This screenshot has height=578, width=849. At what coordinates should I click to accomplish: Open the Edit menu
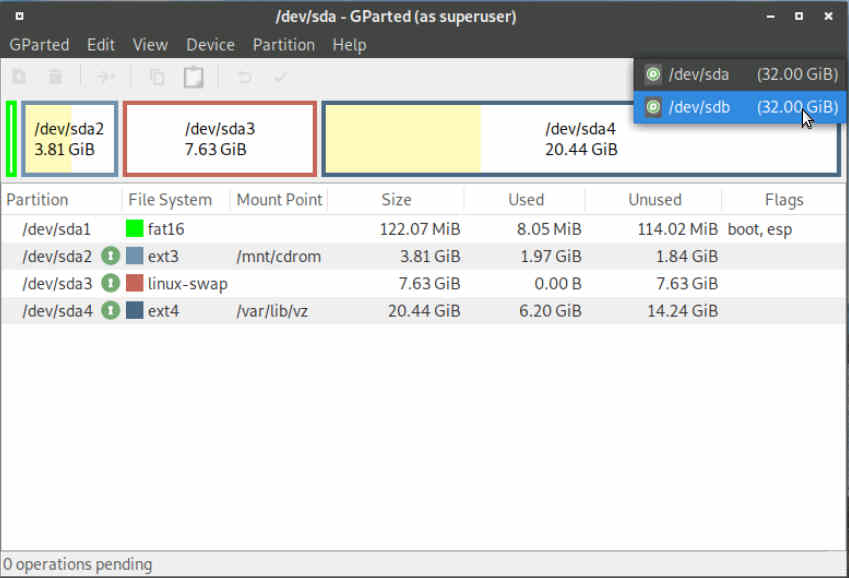pyautogui.click(x=101, y=44)
